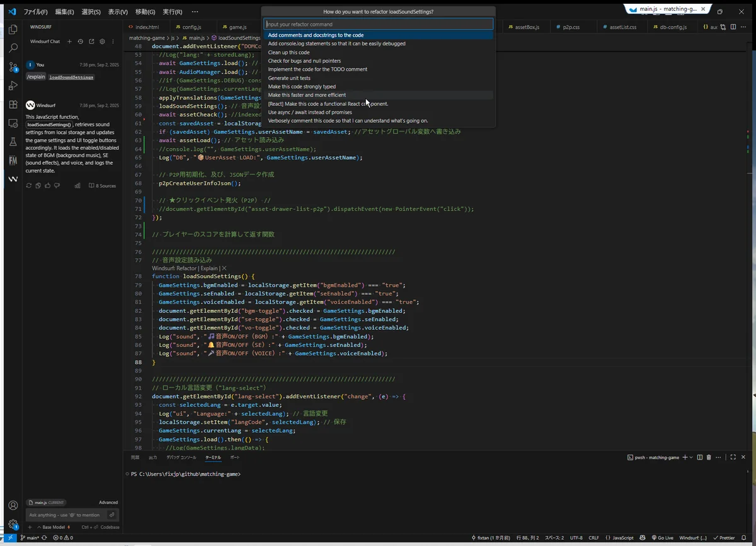
Task: Click split terminal icon
Action: (x=699, y=457)
